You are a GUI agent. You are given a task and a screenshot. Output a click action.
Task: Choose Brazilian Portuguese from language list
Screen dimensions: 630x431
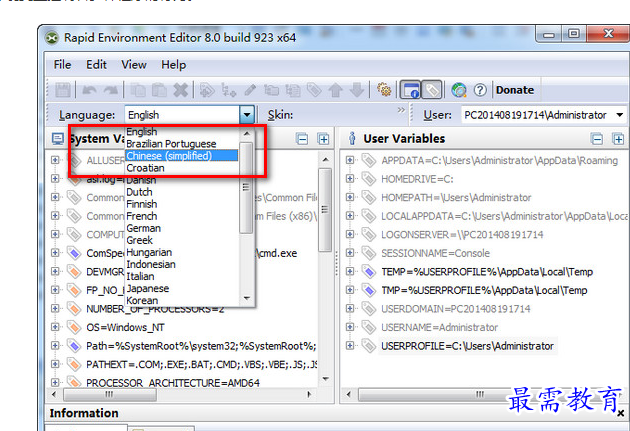[182, 144]
